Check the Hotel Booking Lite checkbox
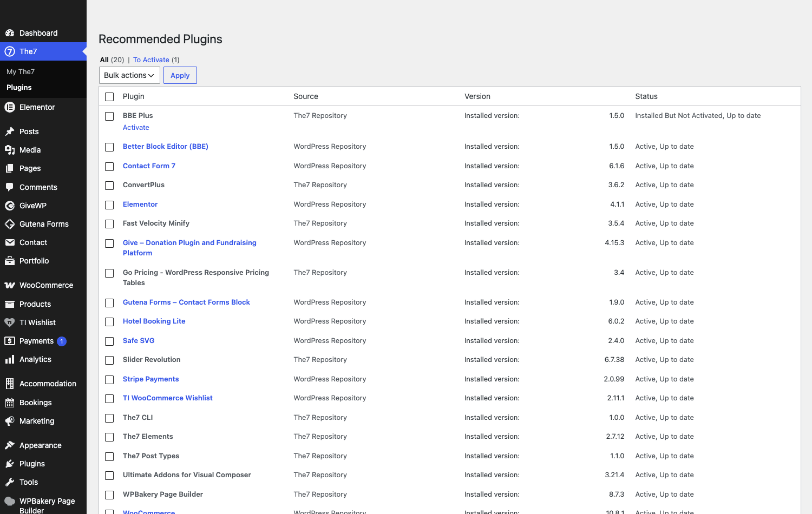Viewport: 812px width, 514px height. click(x=109, y=322)
